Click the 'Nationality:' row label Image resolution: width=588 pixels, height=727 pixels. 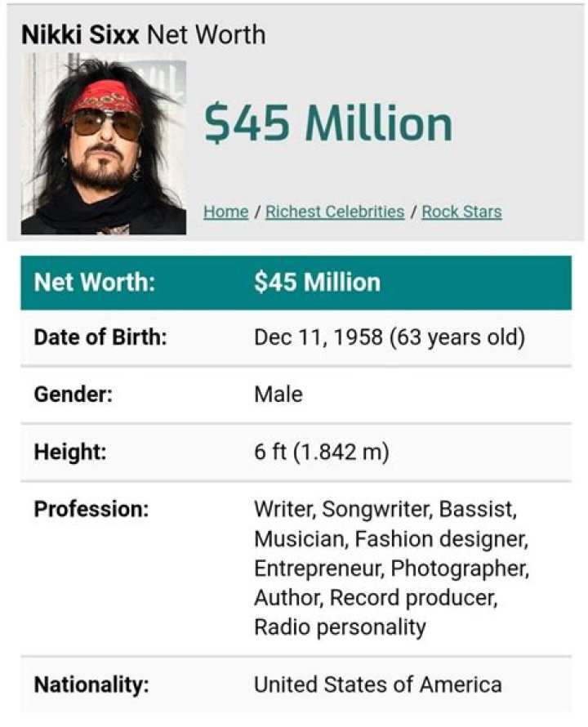click(x=91, y=684)
